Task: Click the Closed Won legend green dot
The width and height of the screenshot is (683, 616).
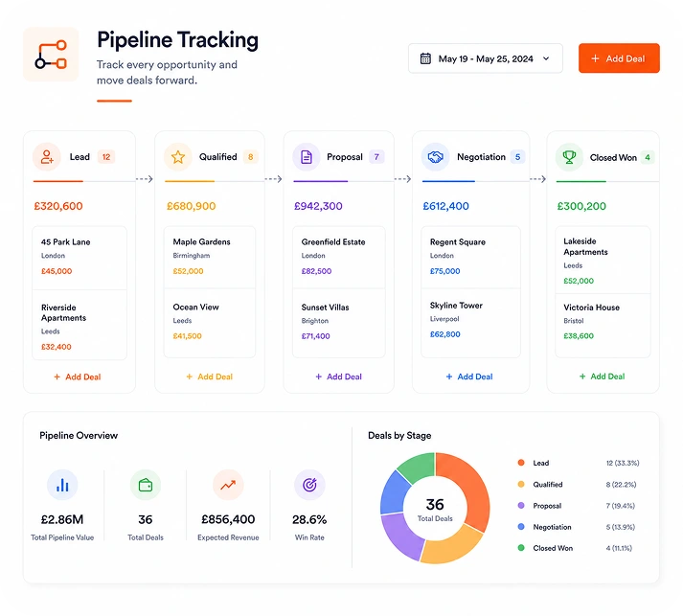Action: [521, 548]
